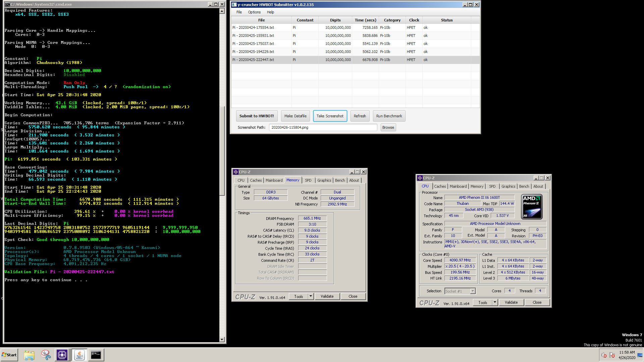Click the Category column header
This screenshot has height=362, width=644.
tap(392, 20)
